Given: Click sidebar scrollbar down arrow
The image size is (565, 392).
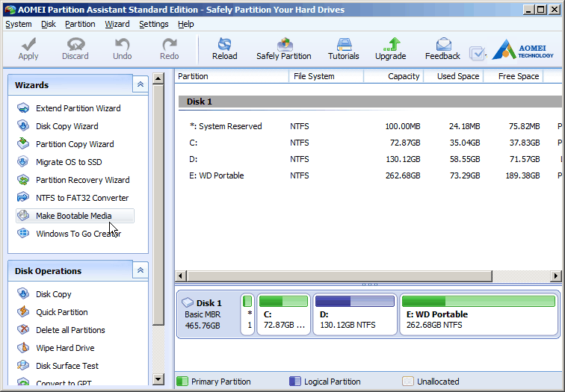Looking at the screenshot, I should point(158,379).
